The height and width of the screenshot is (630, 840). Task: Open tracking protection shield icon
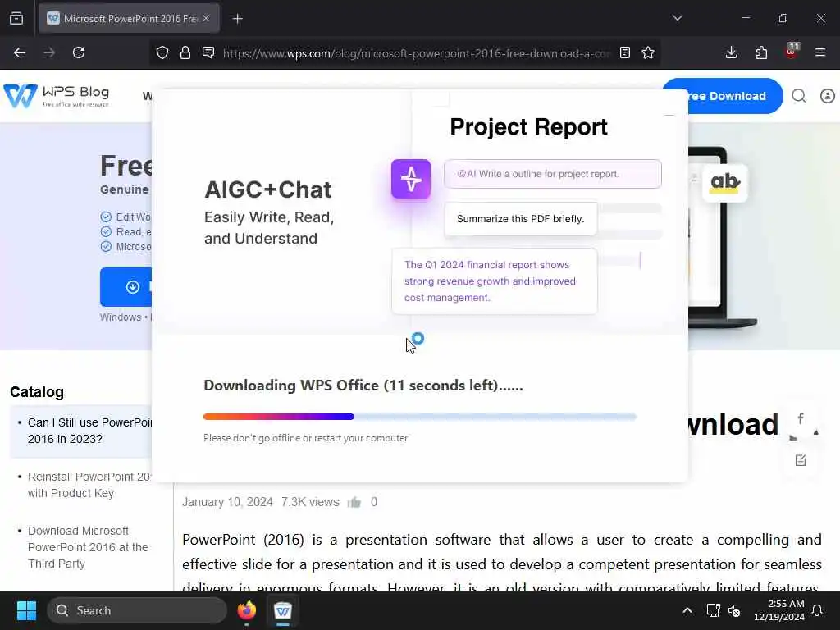pos(162,52)
